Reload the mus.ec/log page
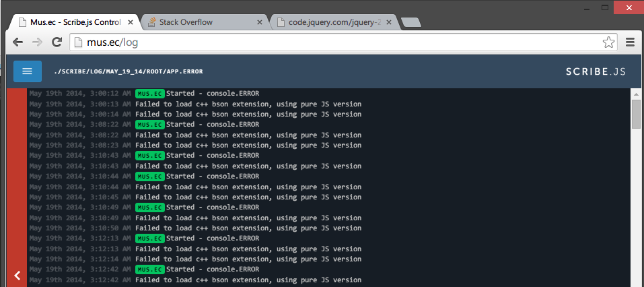Image resolution: width=644 pixels, height=287 pixels. (57, 42)
